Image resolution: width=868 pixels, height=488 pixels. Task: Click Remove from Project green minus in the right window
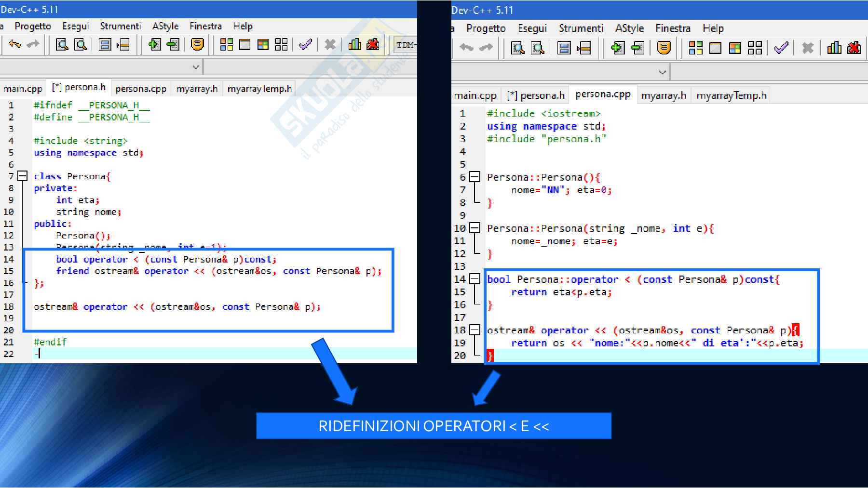637,48
